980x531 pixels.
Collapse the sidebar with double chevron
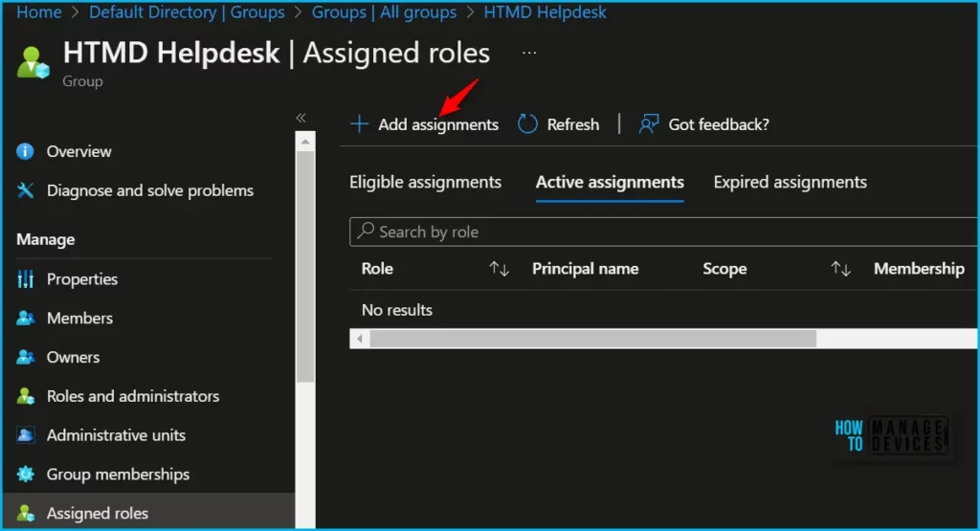(301, 118)
